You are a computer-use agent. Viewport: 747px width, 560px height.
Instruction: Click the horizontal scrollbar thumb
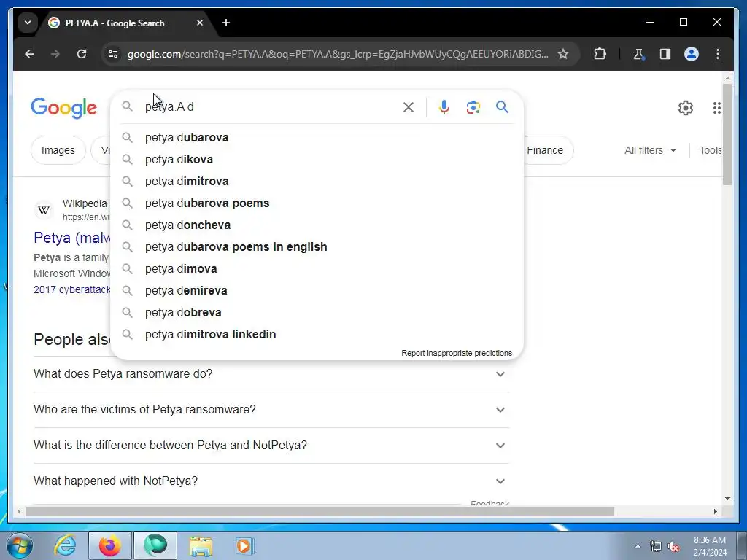[320, 511]
